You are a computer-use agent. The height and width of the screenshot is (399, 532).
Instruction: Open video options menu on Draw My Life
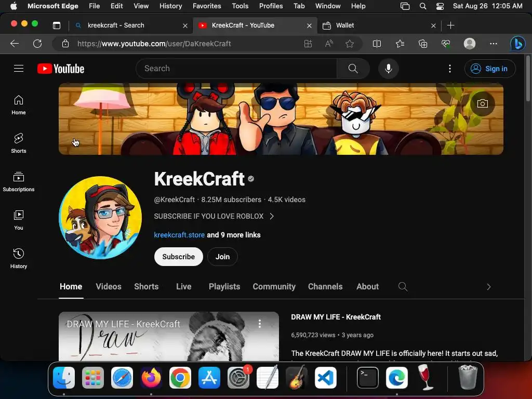coord(260,323)
